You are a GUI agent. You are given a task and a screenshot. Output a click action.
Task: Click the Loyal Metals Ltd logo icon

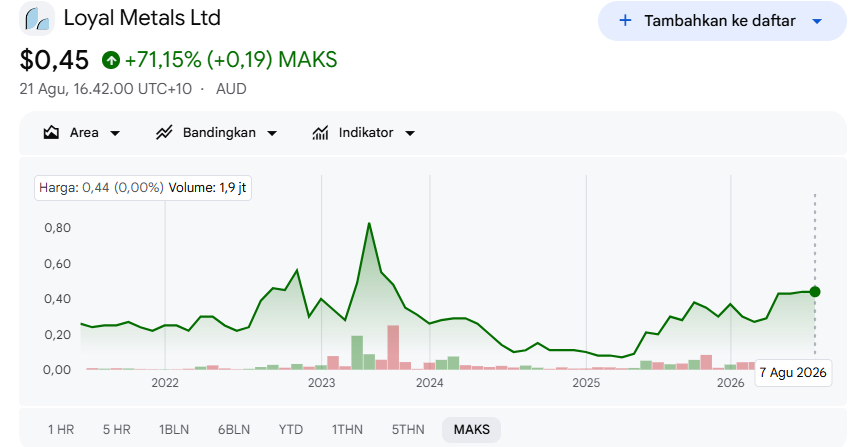[37, 19]
